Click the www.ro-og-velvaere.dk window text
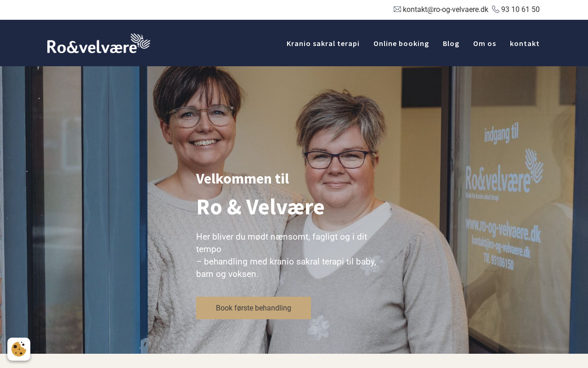This screenshot has height=368, width=588. pos(503,230)
